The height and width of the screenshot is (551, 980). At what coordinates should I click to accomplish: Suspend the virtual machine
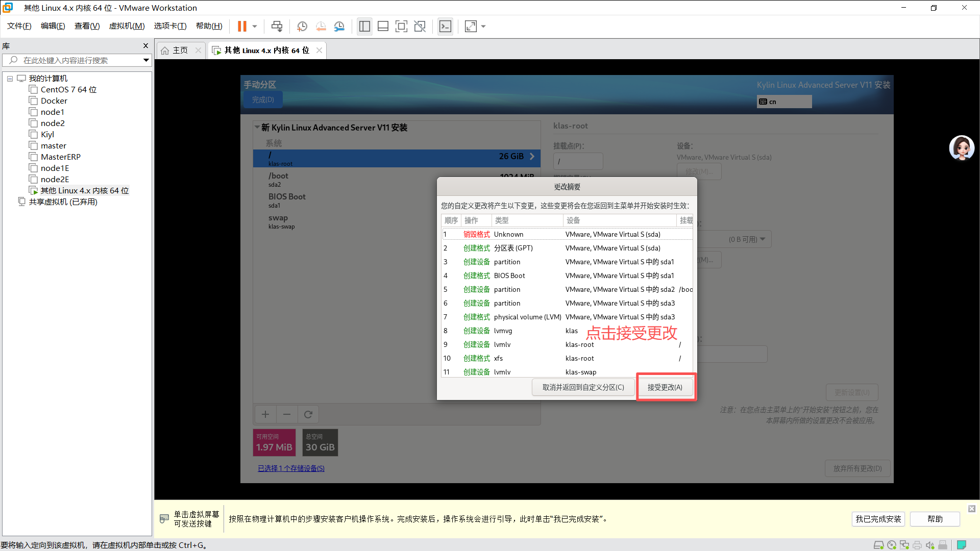(x=242, y=26)
